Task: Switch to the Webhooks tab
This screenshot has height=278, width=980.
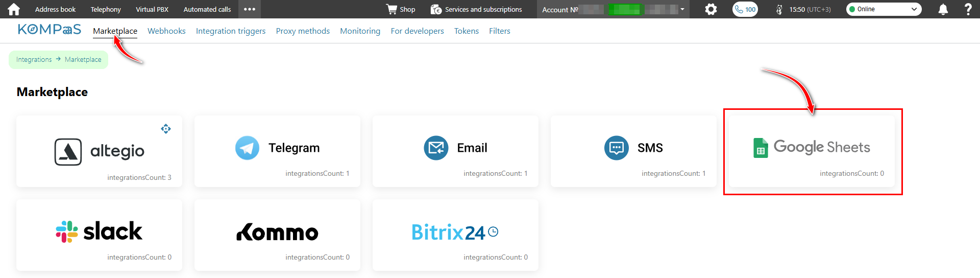Action: click(166, 31)
